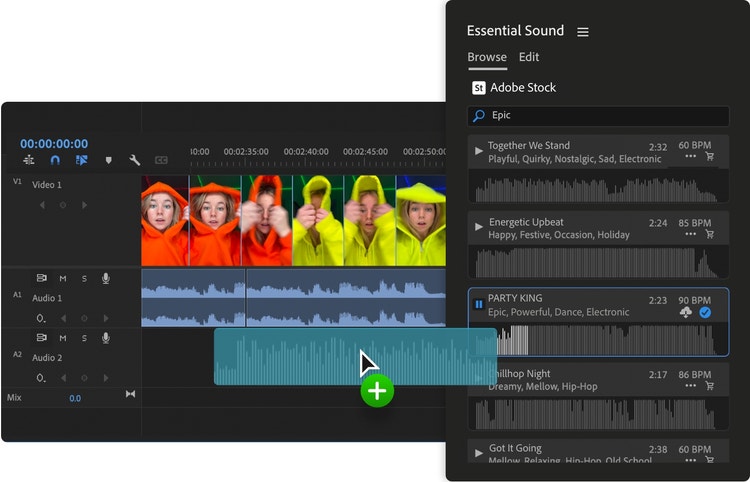Click the cart icon for Together We Stand
750x482 pixels.
click(x=710, y=157)
